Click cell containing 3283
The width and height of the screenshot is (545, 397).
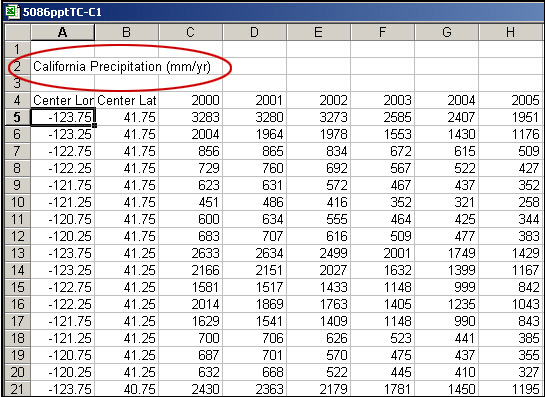190,117
